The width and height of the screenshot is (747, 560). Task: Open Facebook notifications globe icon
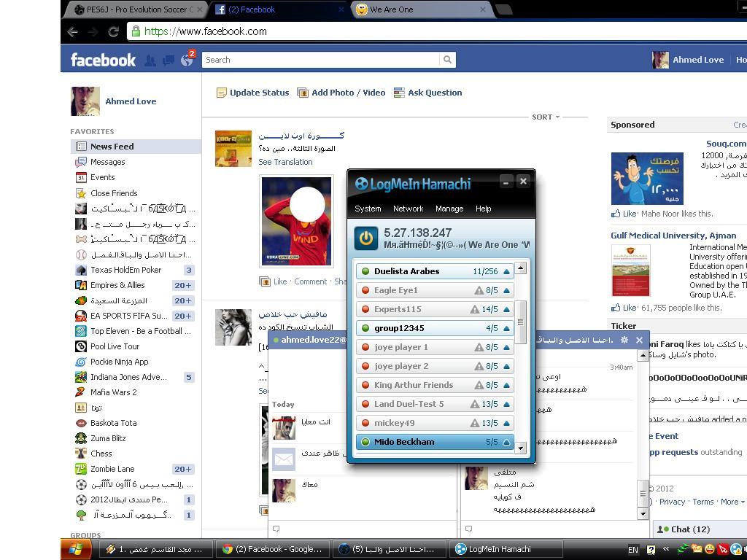tap(186, 61)
